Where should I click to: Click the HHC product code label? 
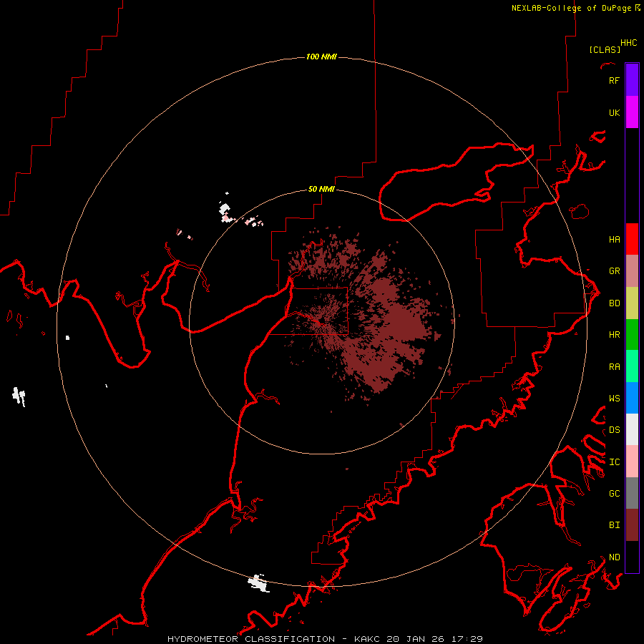point(628,43)
